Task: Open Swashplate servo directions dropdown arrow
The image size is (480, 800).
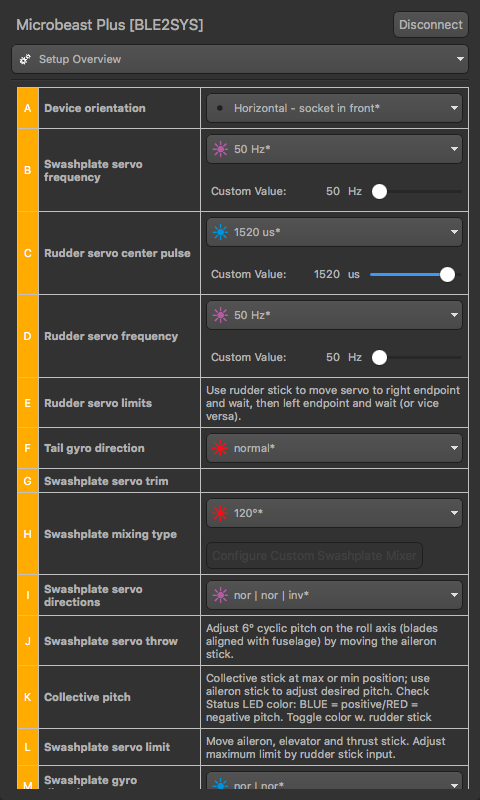Action: [454, 595]
